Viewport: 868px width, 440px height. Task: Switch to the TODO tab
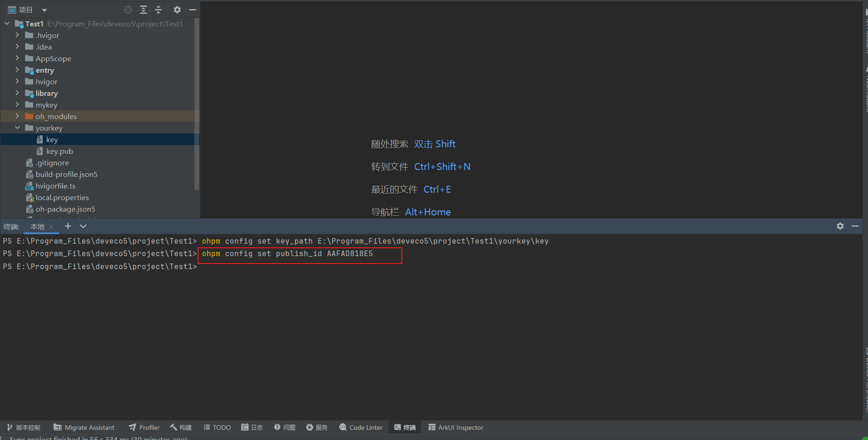tap(217, 427)
